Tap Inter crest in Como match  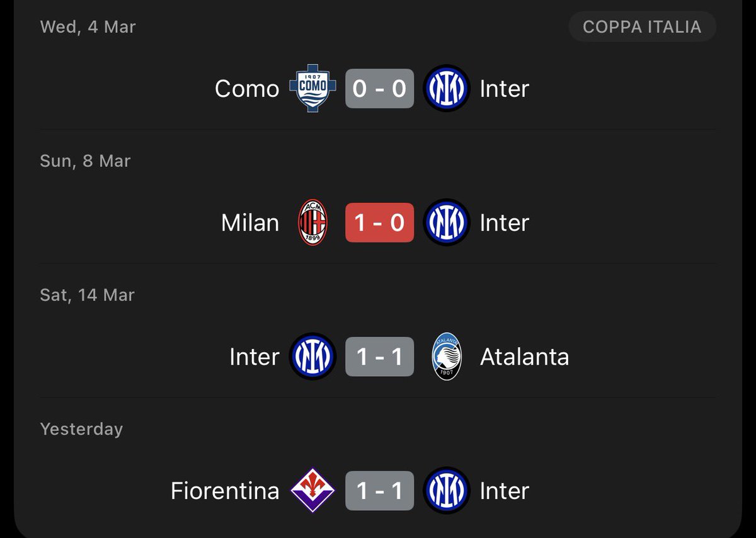447,89
